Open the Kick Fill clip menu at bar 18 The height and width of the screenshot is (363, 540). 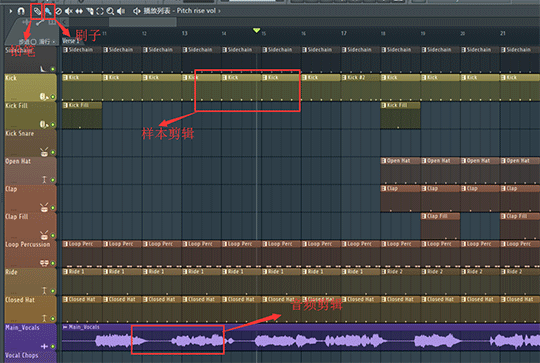[x=384, y=105]
